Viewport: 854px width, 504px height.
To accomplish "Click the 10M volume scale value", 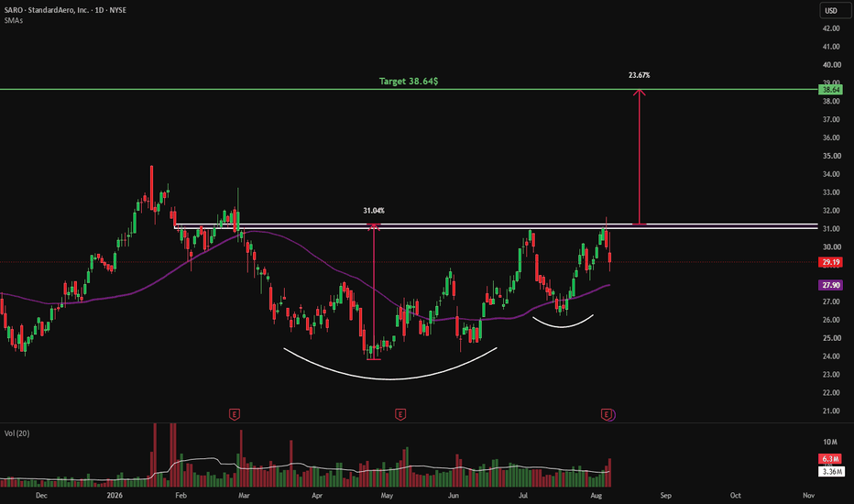I will pyautogui.click(x=830, y=442).
